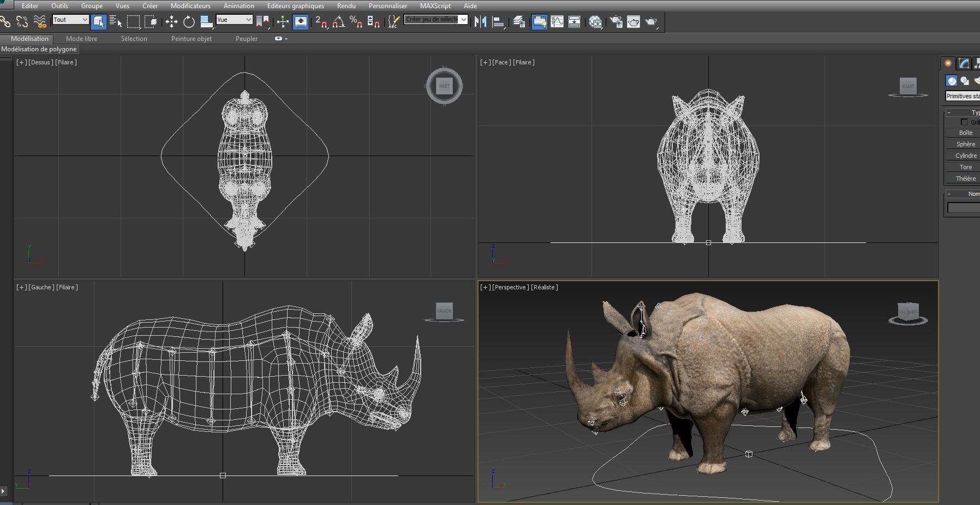980x505 pixels.
Task: Click the HAUT ViewCube in Dessus viewport
Action: pyautogui.click(x=445, y=86)
